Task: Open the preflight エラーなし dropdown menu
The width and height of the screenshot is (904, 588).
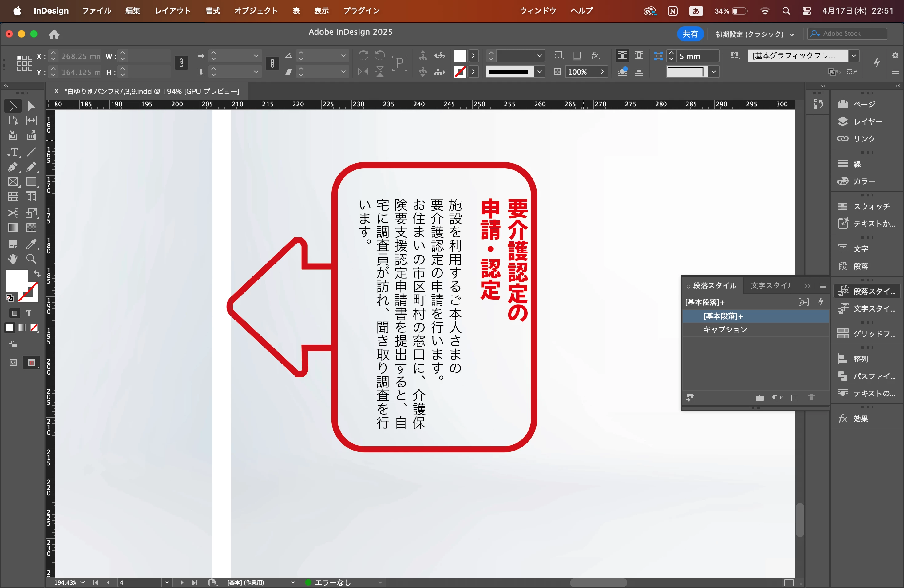Action: pyautogui.click(x=379, y=582)
